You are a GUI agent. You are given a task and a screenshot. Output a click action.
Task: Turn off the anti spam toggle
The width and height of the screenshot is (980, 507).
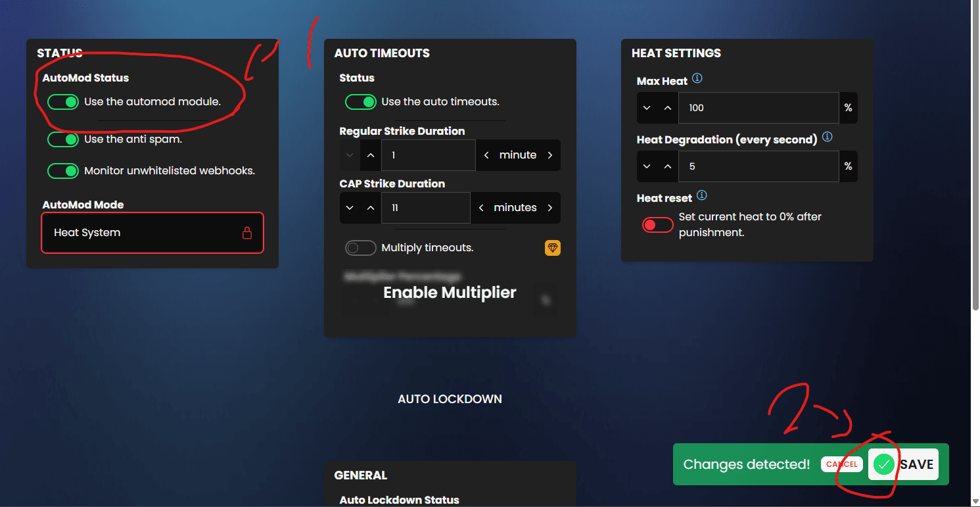click(63, 139)
